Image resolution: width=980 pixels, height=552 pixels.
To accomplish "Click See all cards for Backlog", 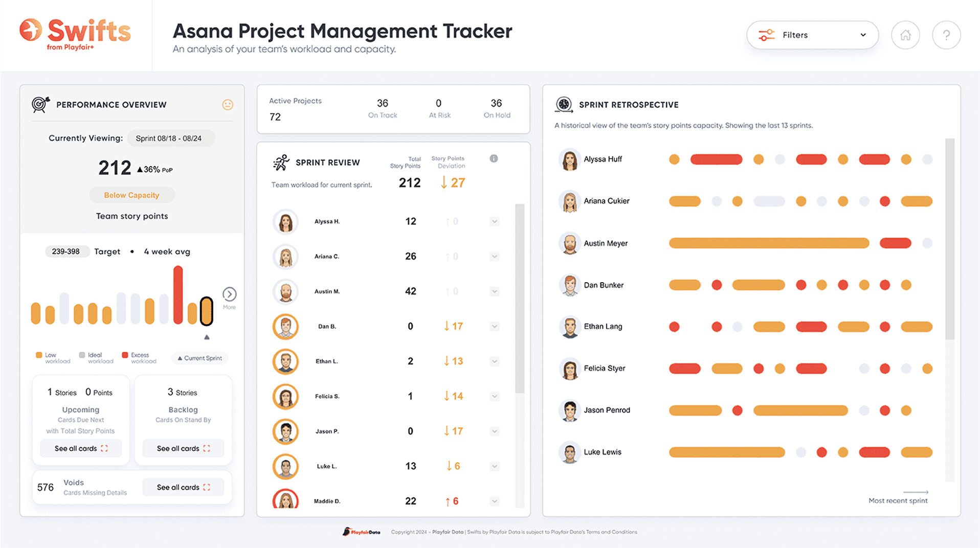I will click(183, 448).
